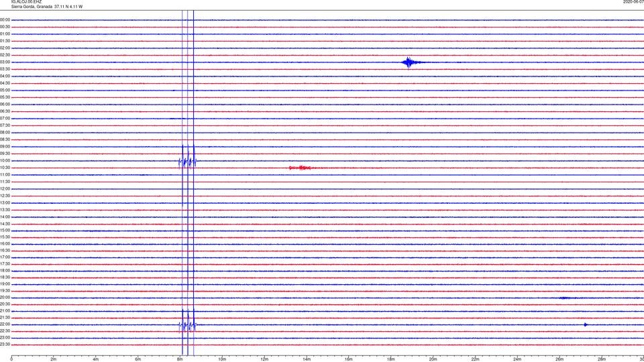
Task: Click the '28m' axis tick label
Action: click(602, 359)
